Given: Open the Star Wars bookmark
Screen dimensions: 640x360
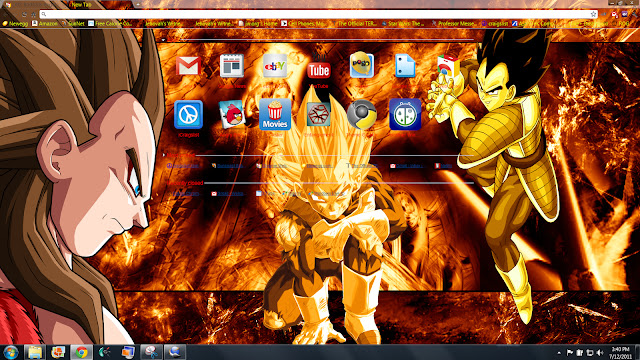Looking at the screenshot, I should point(403,24).
